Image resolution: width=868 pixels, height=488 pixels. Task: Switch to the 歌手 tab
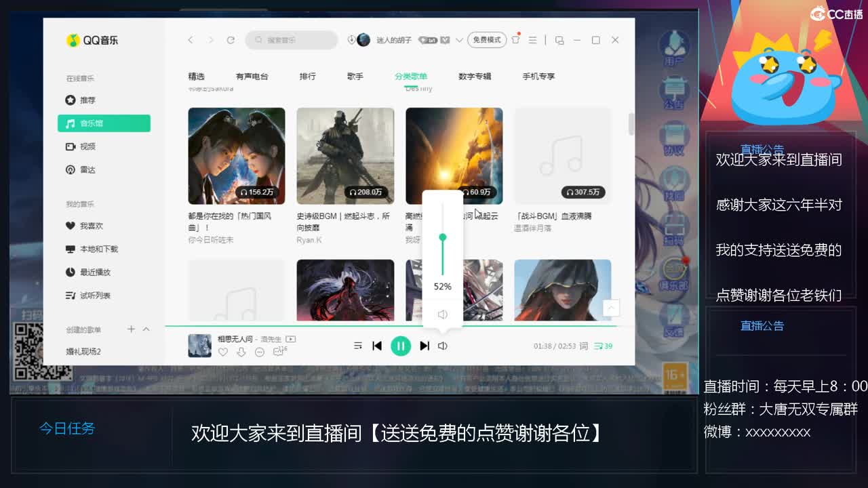click(x=355, y=77)
